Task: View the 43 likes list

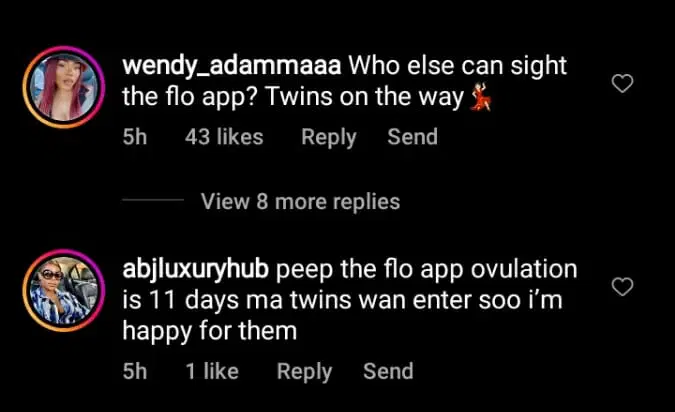Action: [x=224, y=137]
